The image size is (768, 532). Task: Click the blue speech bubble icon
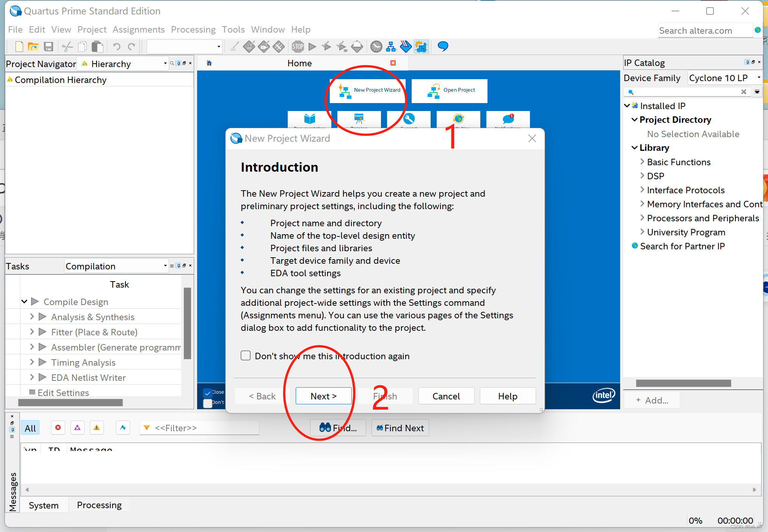(x=443, y=47)
